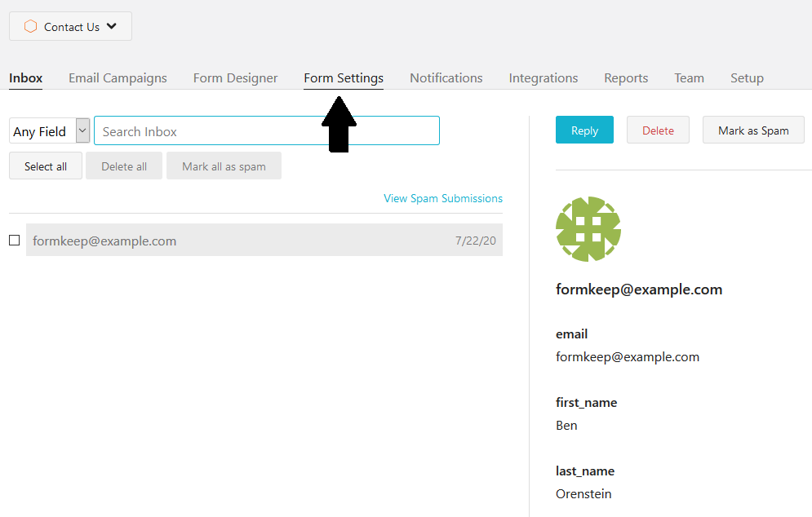
Task: Open the Contact Us form dropdown
Action: tap(70, 26)
